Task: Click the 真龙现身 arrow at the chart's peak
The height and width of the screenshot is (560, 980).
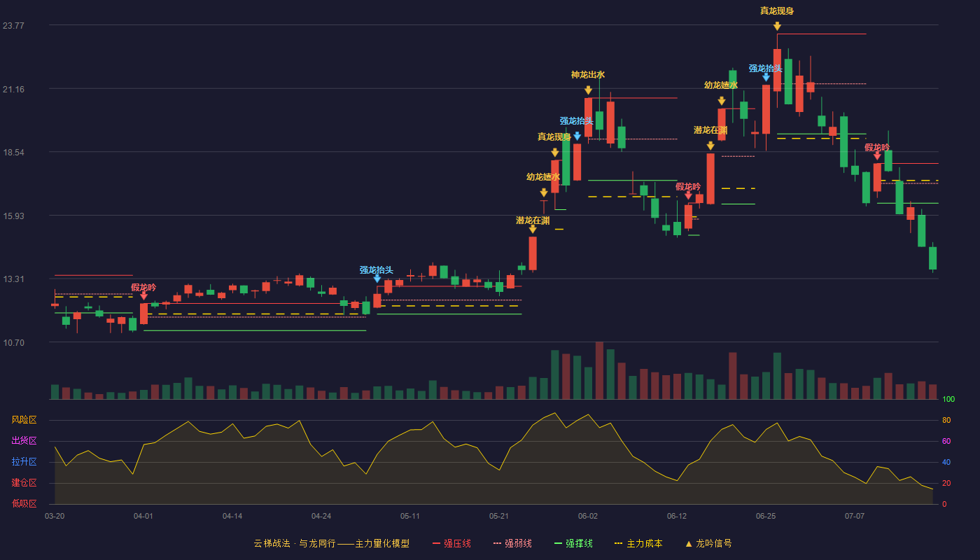Action: click(x=777, y=27)
